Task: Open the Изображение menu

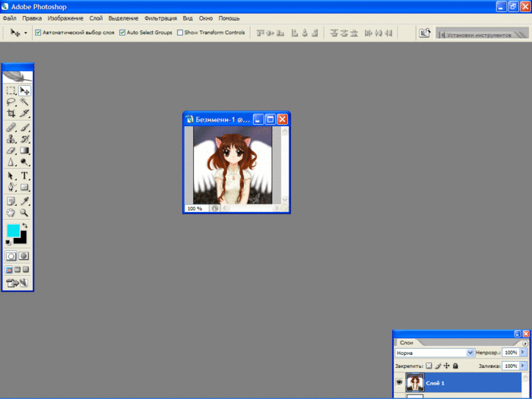Action: [x=65, y=18]
